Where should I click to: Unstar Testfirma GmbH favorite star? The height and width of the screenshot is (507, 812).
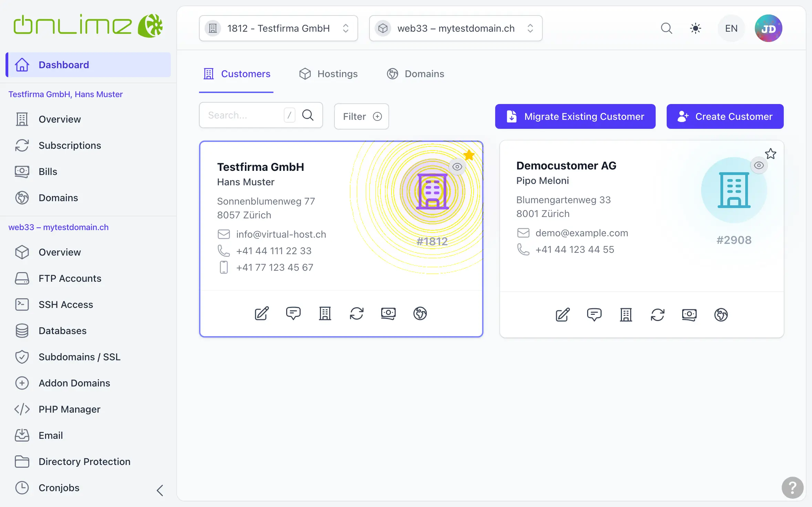pyautogui.click(x=469, y=155)
